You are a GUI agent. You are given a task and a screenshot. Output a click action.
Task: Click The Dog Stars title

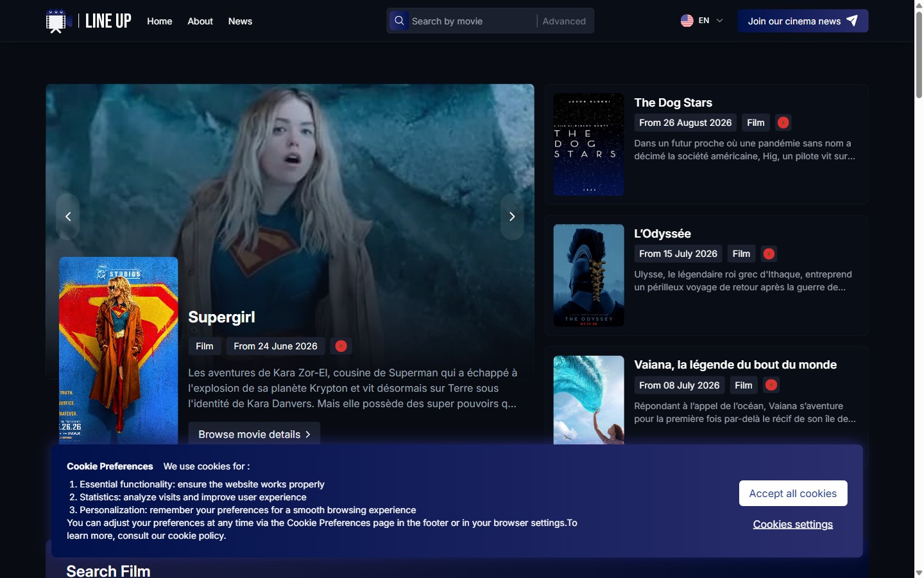[x=673, y=103]
